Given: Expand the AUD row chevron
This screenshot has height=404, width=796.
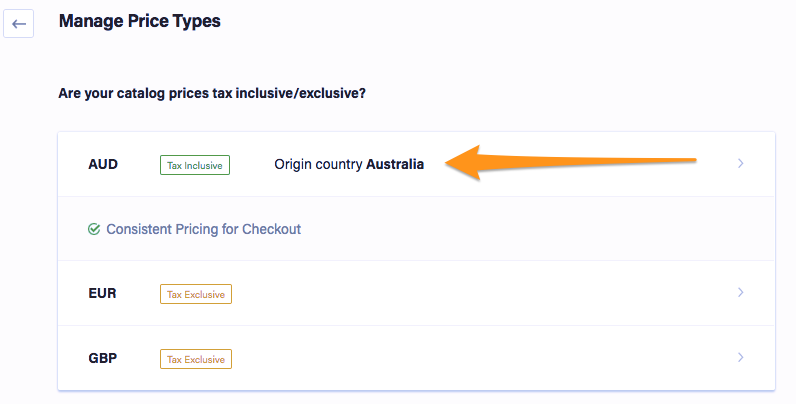Looking at the screenshot, I should point(740,163).
